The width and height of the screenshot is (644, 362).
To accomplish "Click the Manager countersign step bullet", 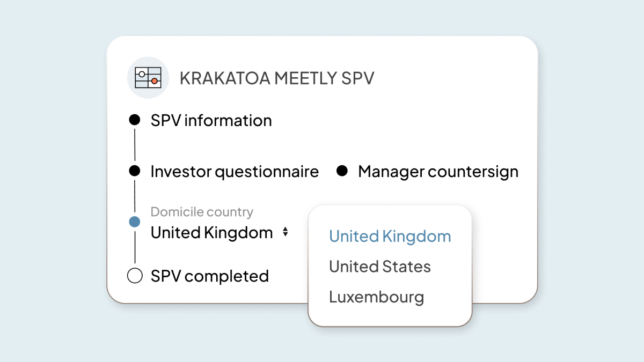I will (x=343, y=171).
